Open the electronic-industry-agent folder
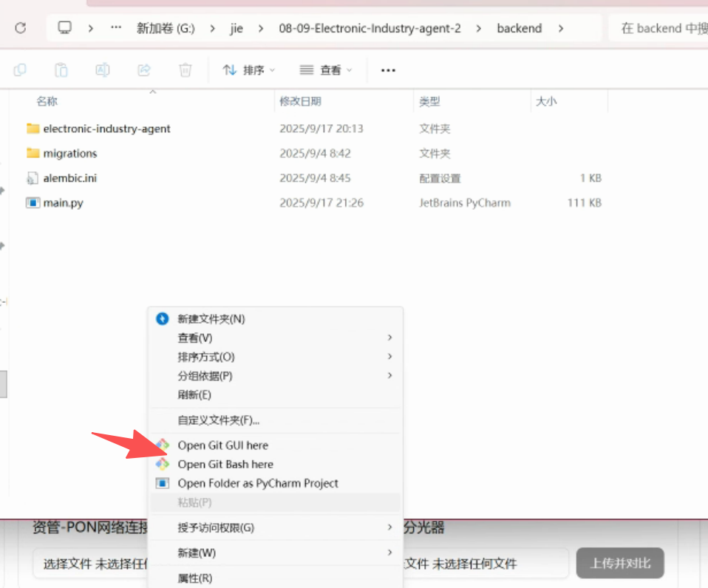 click(106, 129)
